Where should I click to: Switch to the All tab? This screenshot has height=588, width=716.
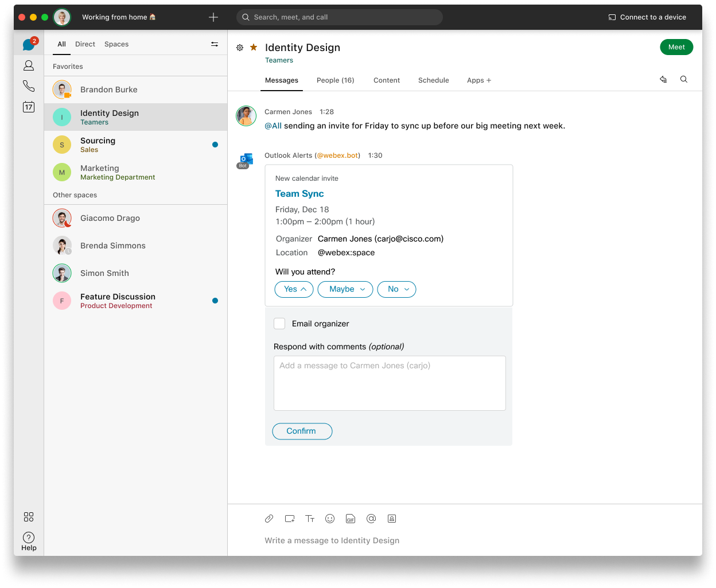pos(62,44)
